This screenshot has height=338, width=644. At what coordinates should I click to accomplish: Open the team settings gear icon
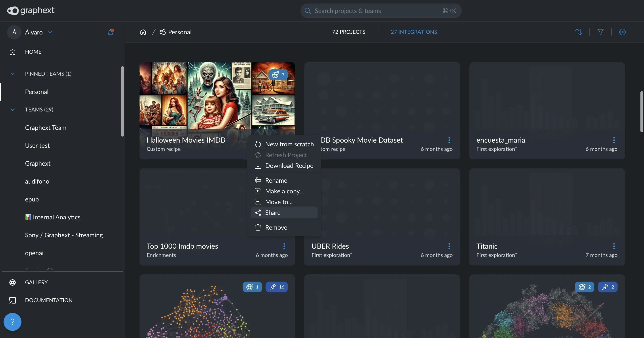point(622,32)
